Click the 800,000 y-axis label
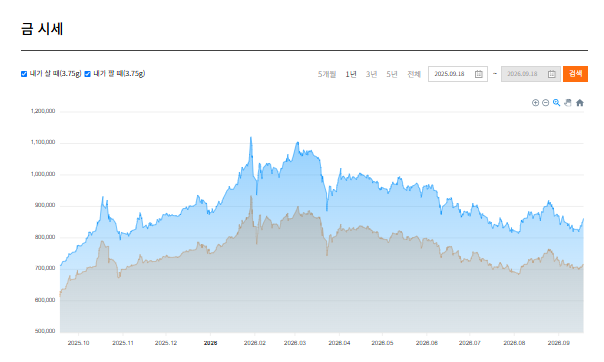Screen dimensions: 604x362 pos(45,237)
